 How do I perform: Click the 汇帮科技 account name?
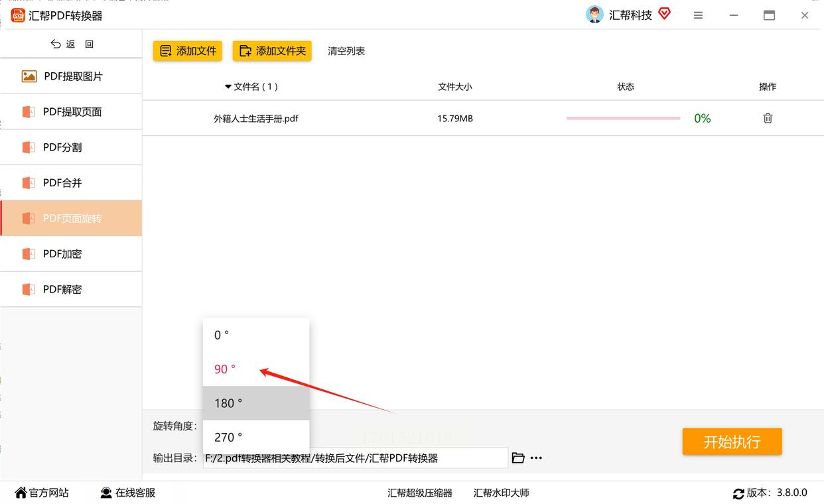click(630, 15)
